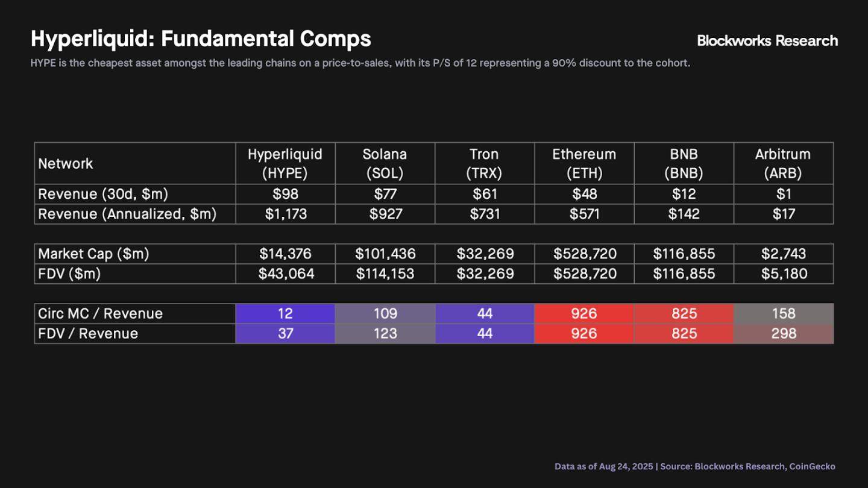Click the Arbitrum (ARB) column header
The height and width of the screenshot is (488, 868).
pyautogui.click(x=784, y=163)
